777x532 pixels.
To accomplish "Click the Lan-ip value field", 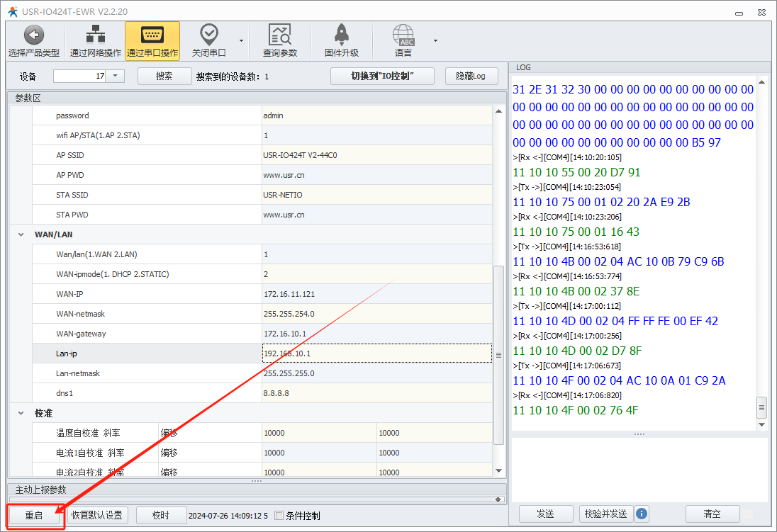I will pyautogui.click(x=376, y=353).
